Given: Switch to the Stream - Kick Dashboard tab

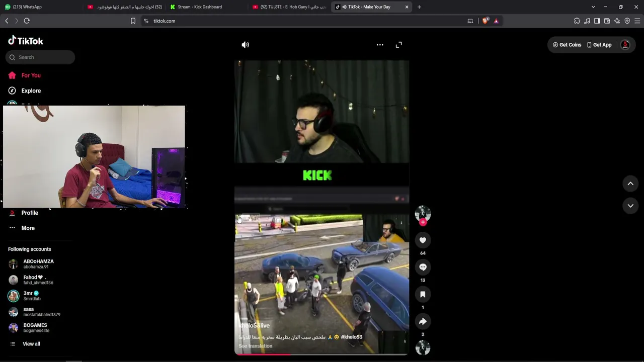Looking at the screenshot, I should pyautogui.click(x=206, y=7).
